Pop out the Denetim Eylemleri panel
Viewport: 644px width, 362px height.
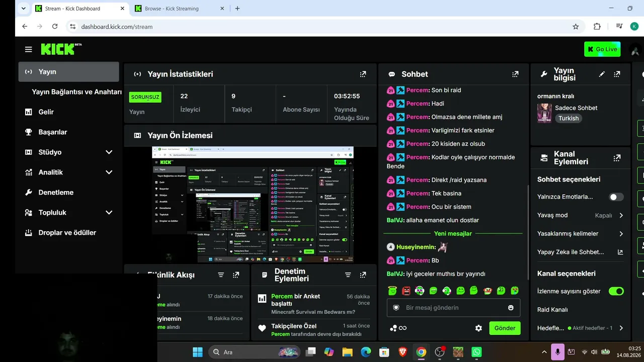tap(363, 275)
